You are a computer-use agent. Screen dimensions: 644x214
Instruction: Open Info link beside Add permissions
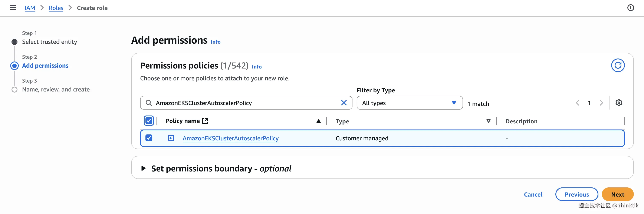coord(215,42)
